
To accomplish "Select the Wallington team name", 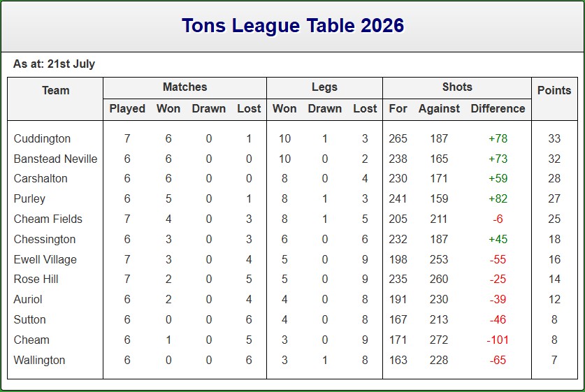I will (39, 361).
